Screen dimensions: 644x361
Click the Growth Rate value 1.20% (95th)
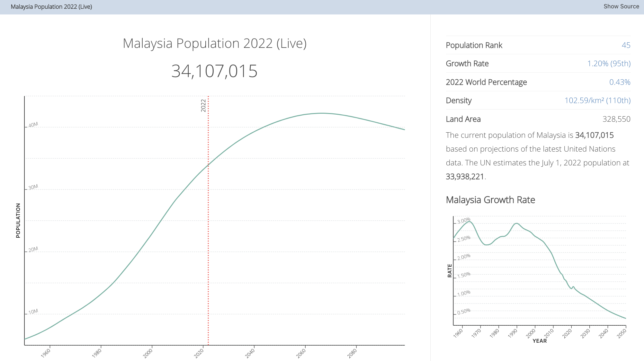(x=609, y=64)
